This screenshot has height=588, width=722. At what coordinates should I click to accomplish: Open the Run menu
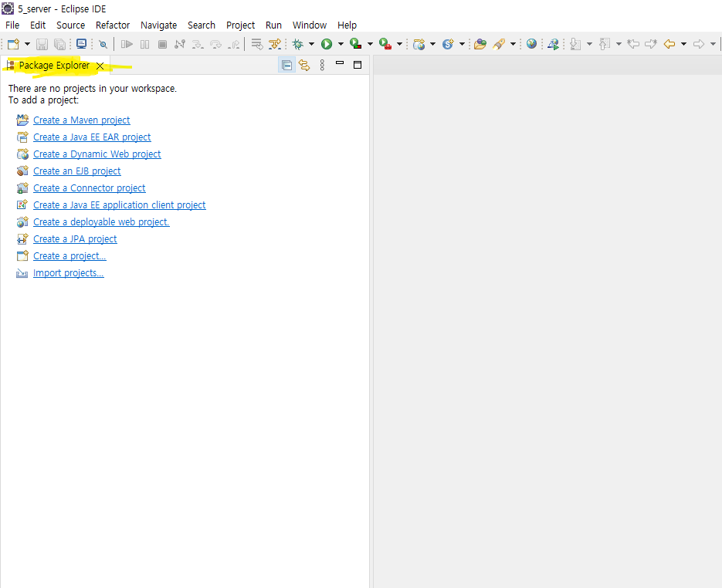pos(273,25)
